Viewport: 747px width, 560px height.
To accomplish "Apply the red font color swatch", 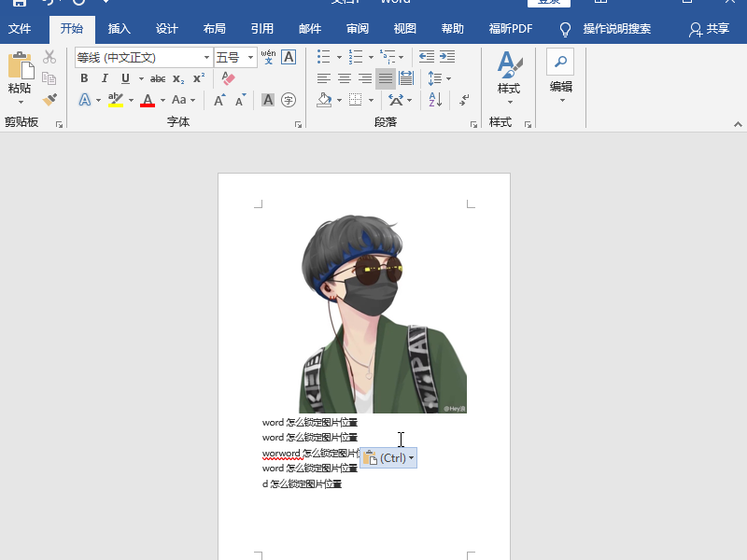I will (147, 100).
